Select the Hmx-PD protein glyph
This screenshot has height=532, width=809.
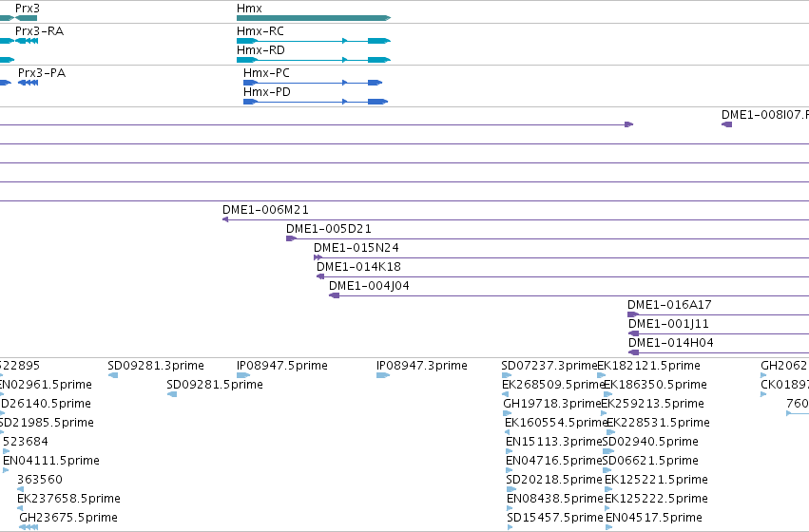[x=316, y=102]
